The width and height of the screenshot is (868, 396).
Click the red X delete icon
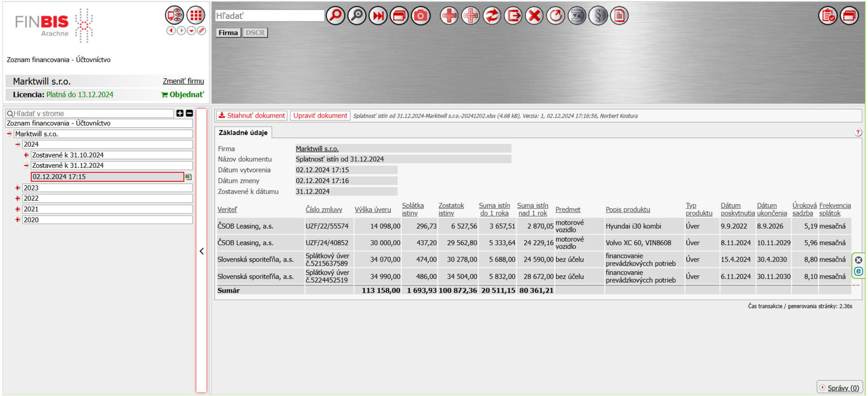tap(534, 16)
